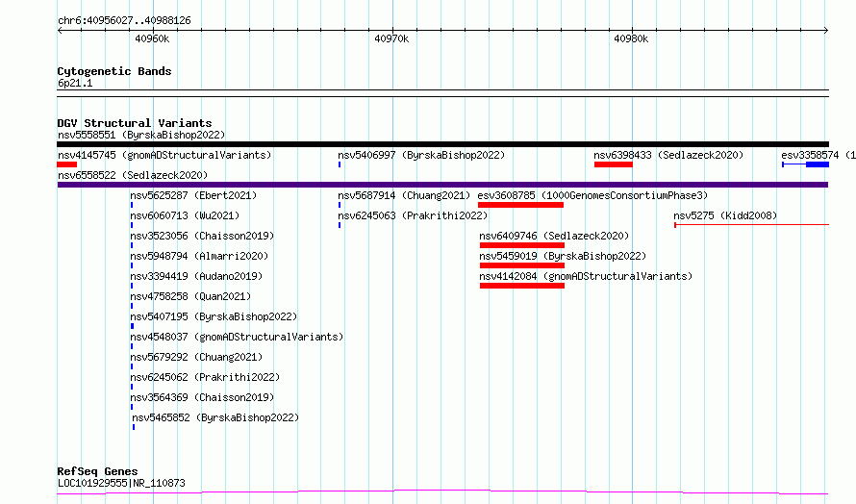Open nsv5948794 (Almarri2020) variant

pyautogui.click(x=199, y=256)
